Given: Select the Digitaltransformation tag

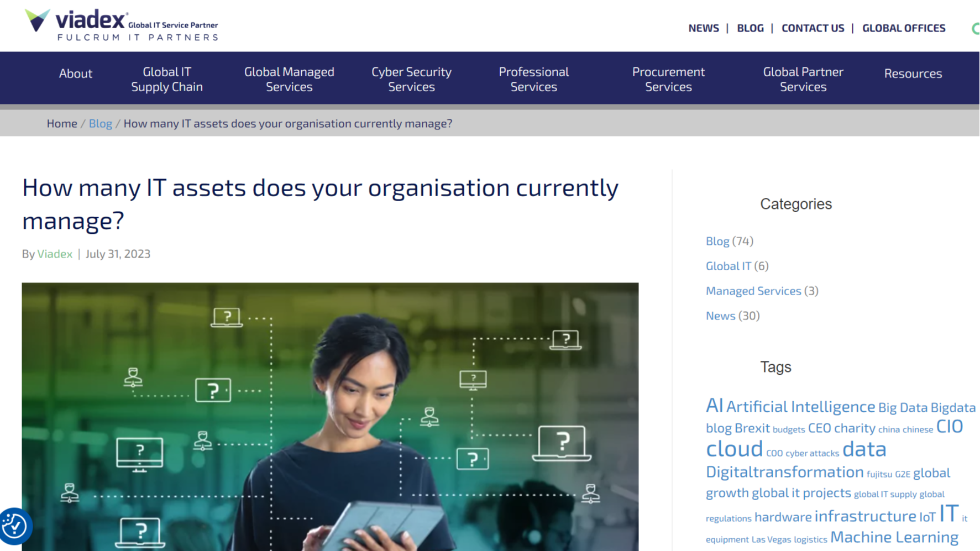Looking at the screenshot, I should pyautogui.click(x=784, y=472).
